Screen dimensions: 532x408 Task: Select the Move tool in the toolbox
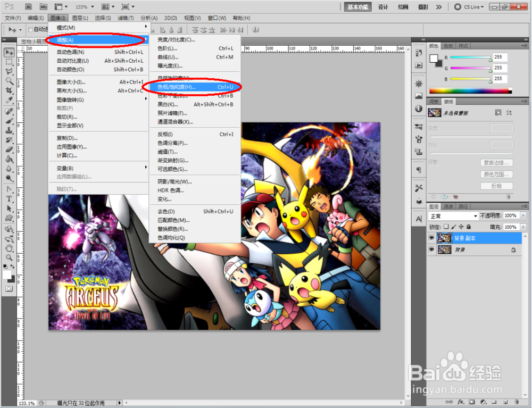coord(9,52)
